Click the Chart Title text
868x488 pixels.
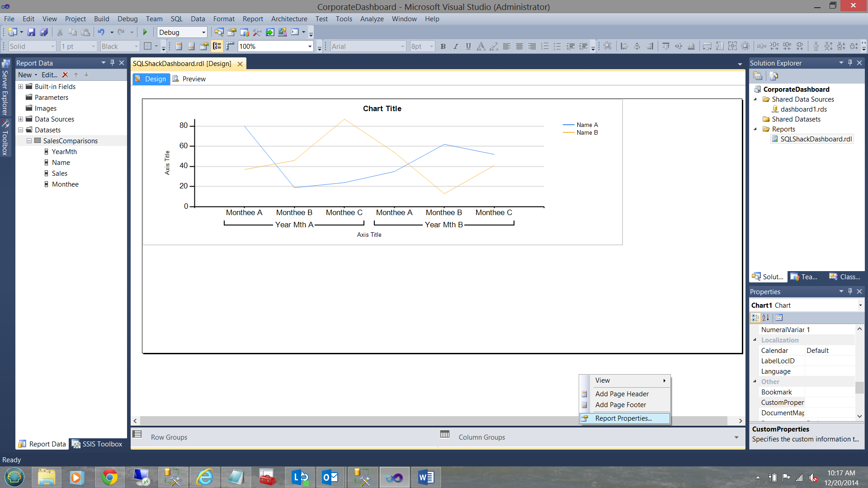pos(382,109)
